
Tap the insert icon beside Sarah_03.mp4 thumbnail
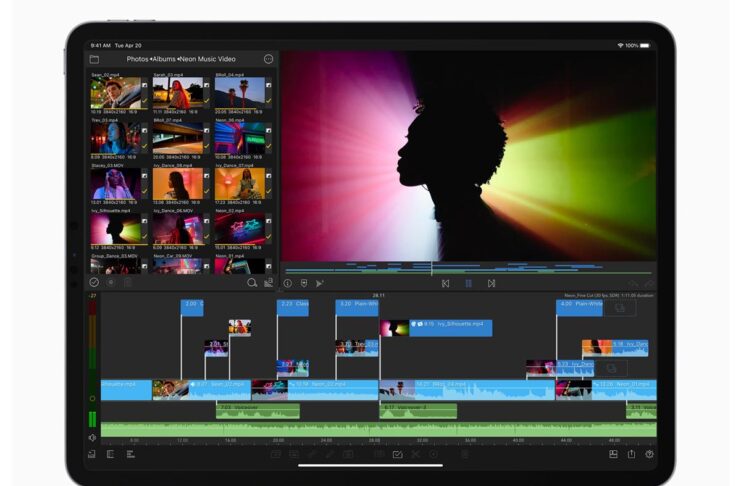pyautogui.click(x=207, y=85)
